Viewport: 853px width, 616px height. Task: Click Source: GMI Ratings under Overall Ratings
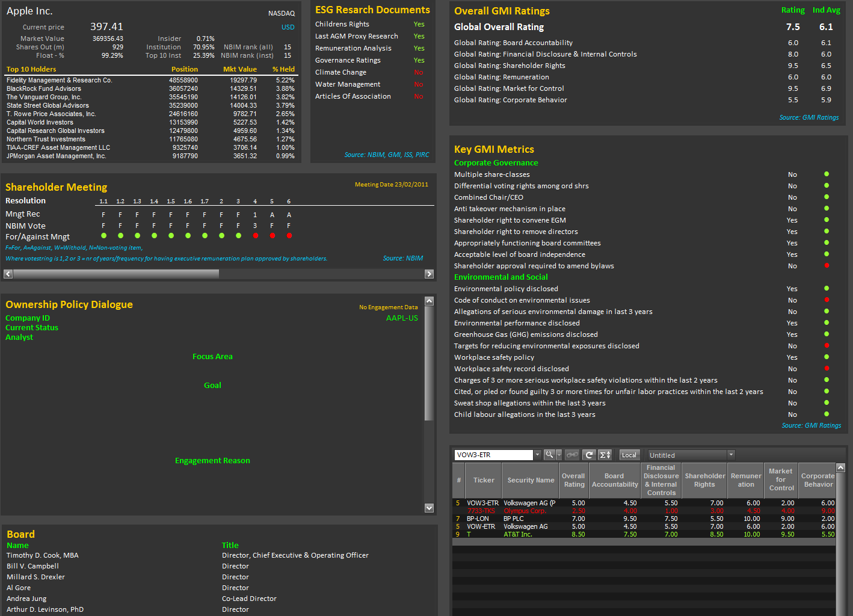click(x=809, y=117)
